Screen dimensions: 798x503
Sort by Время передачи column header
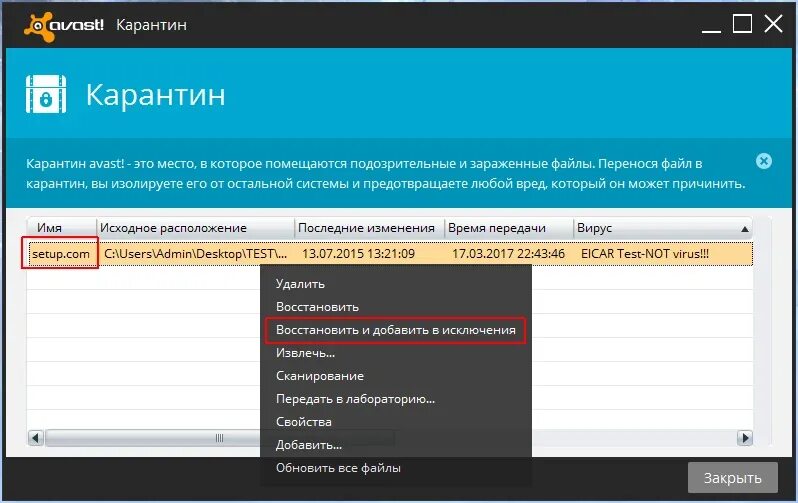(509, 228)
